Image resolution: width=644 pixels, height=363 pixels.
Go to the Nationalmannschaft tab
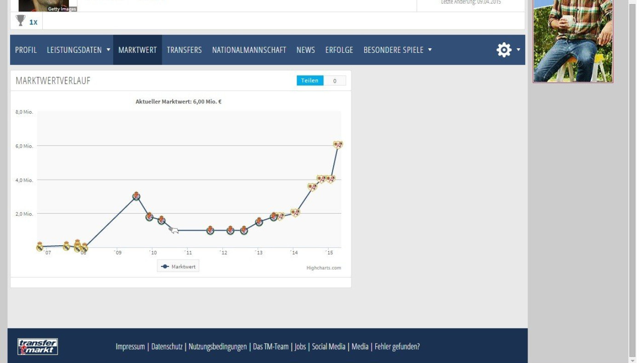point(249,50)
